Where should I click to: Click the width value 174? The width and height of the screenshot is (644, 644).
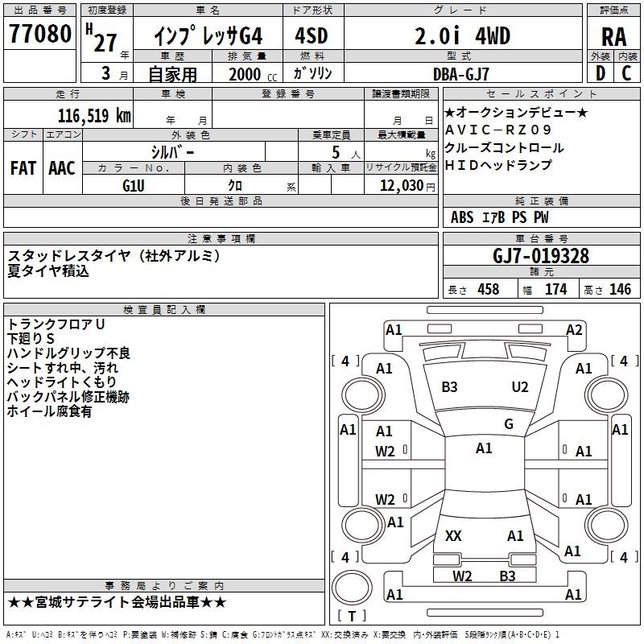point(555,289)
